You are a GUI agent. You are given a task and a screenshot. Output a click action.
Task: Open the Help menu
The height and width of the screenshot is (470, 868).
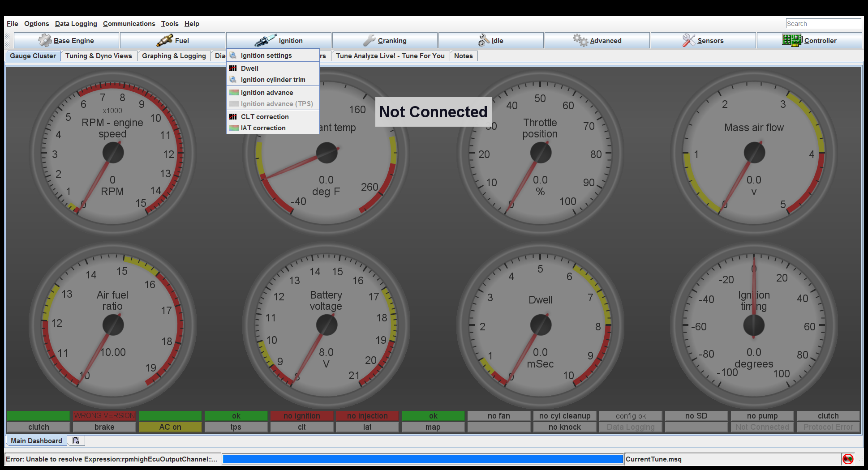(192, 24)
